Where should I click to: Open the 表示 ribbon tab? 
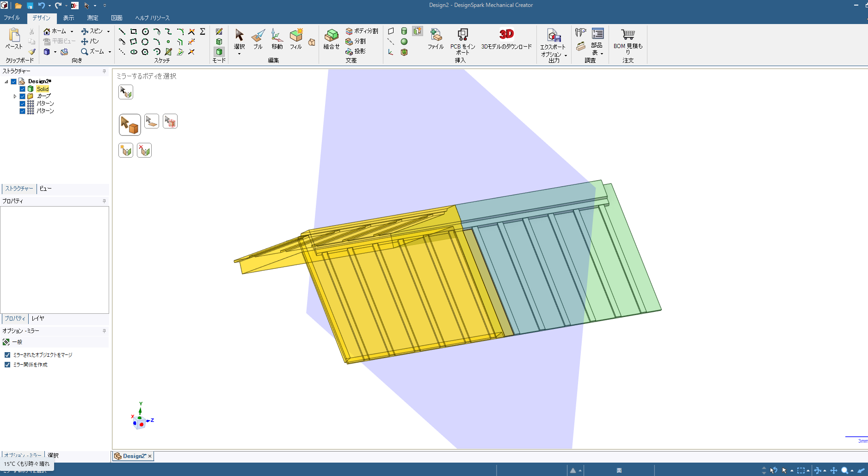68,18
